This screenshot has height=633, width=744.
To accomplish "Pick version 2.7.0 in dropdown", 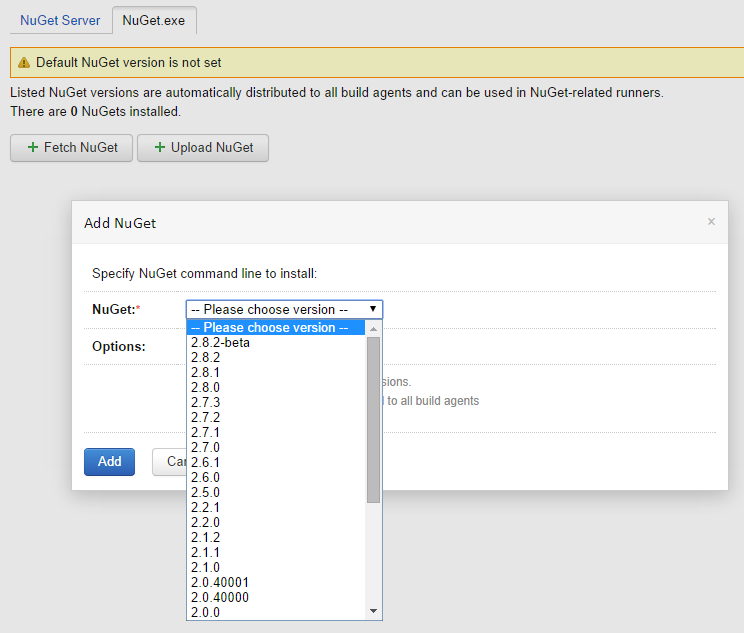I will coord(276,447).
